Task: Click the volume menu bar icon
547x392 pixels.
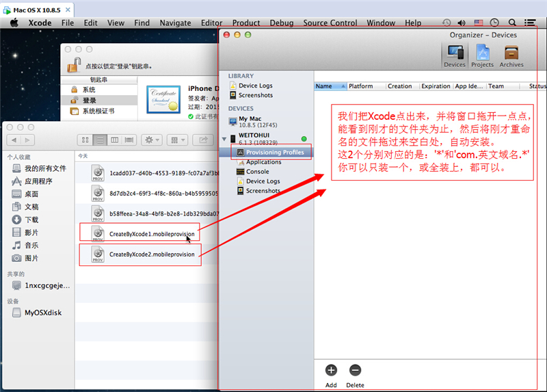Action: tap(462, 23)
